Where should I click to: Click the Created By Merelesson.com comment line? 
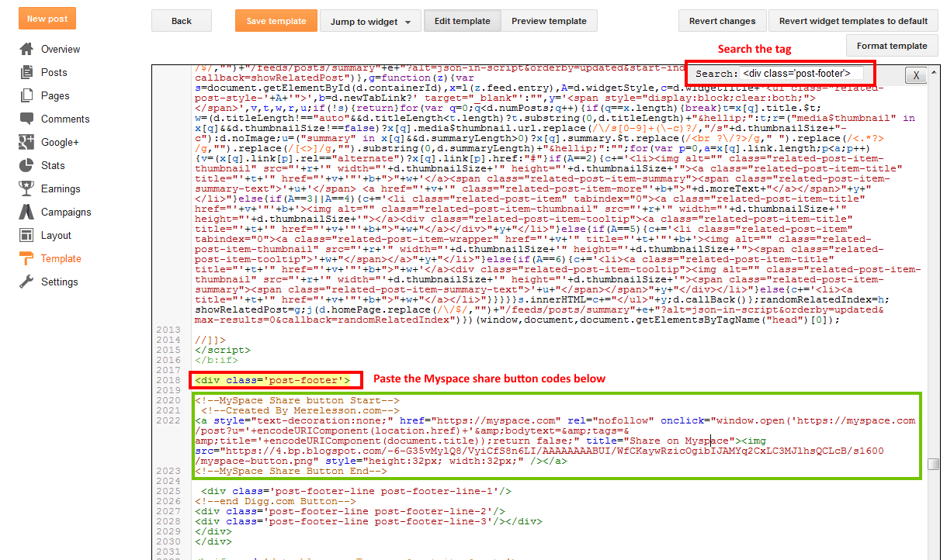coord(300,410)
